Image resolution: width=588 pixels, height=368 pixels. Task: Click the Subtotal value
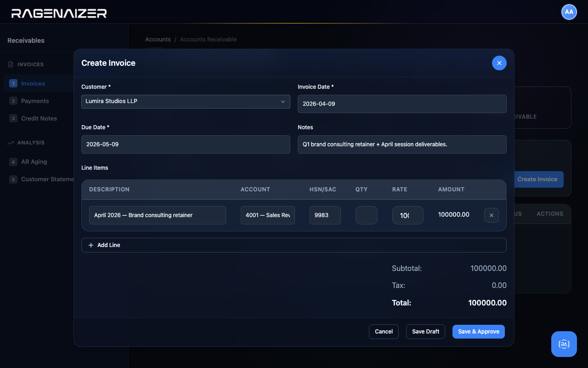488,269
